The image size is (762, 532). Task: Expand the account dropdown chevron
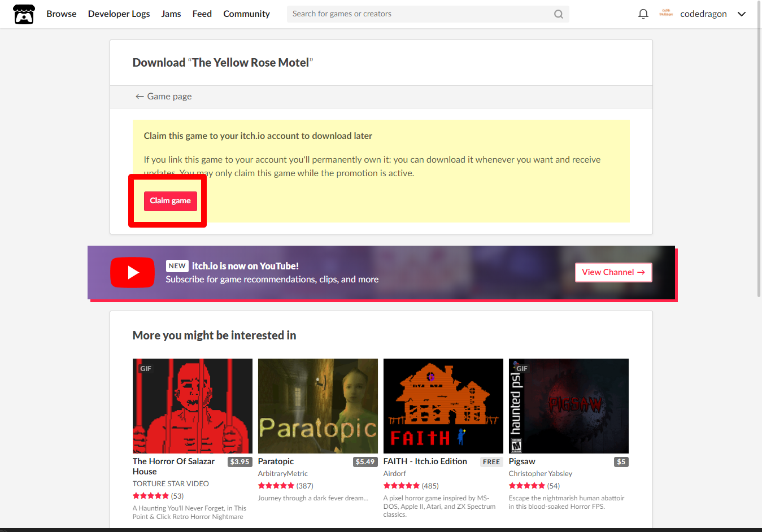coord(742,14)
